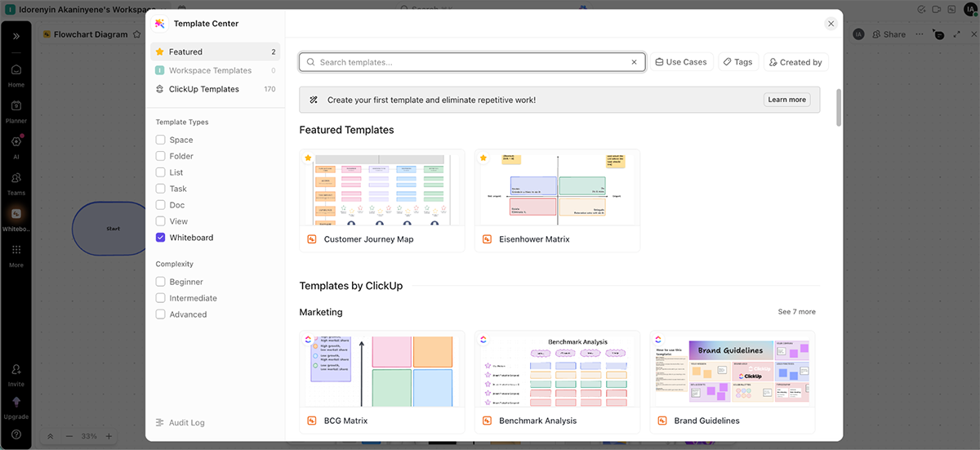Open the Use Cases filter dropdown
This screenshot has height=450, width=980.
[682, 62]
